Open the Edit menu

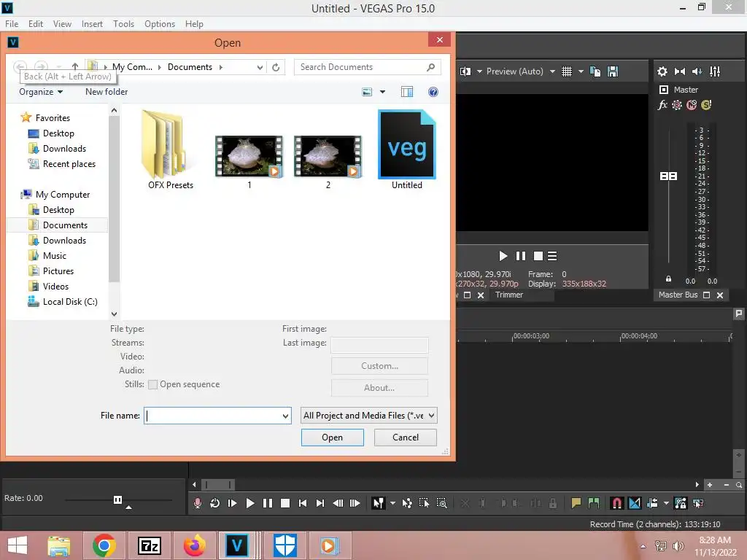click(36, 24)
